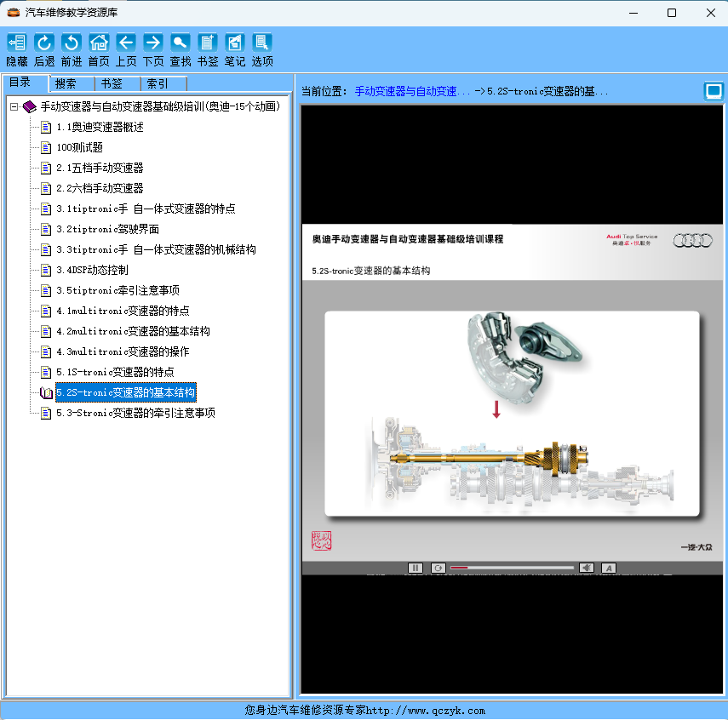Open 3.5tiptronic牵引注意事项 topic
Screen dimensions: 728x720
coord(118,290)
